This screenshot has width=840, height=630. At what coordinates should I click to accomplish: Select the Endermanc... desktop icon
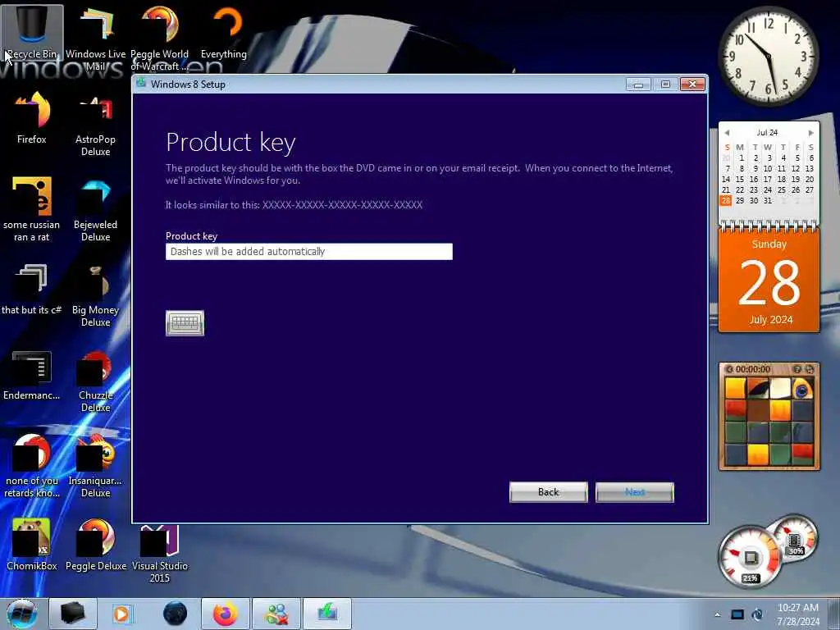tap(32, 375)
